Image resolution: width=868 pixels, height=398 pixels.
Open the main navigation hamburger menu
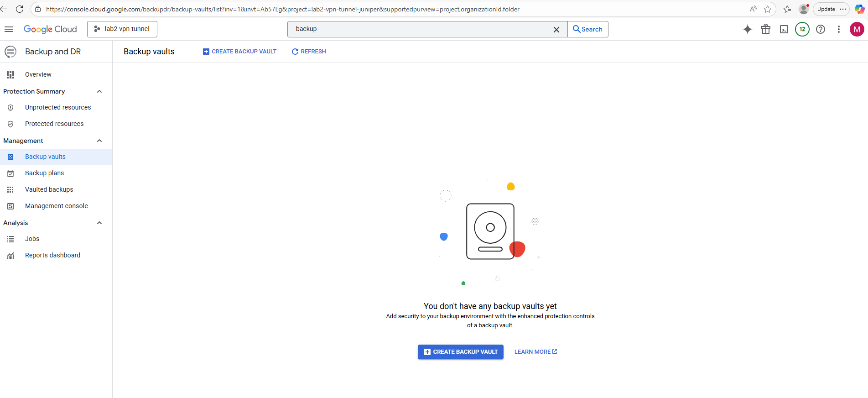9,29
